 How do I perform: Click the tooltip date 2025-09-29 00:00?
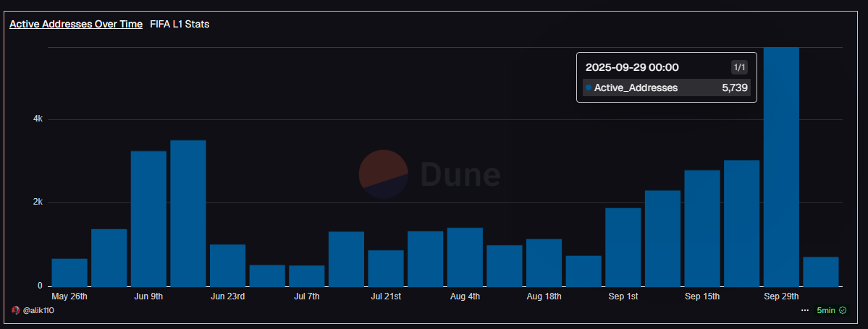[632, 67]
